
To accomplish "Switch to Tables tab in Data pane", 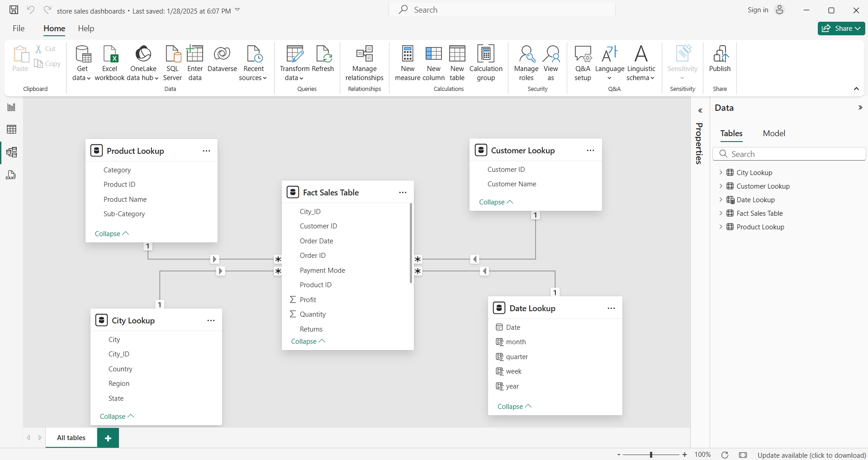I will click(x=731, y=133).
